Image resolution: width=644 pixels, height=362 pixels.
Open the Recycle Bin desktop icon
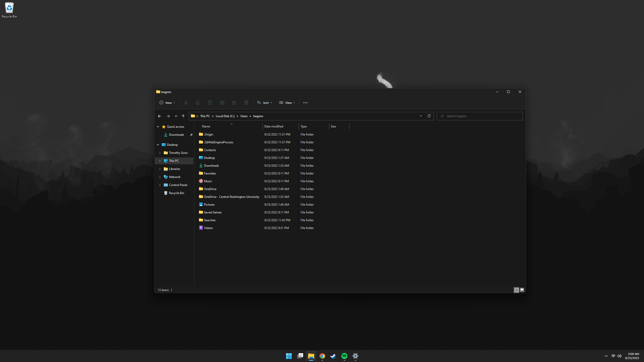[x=9, y=10]
